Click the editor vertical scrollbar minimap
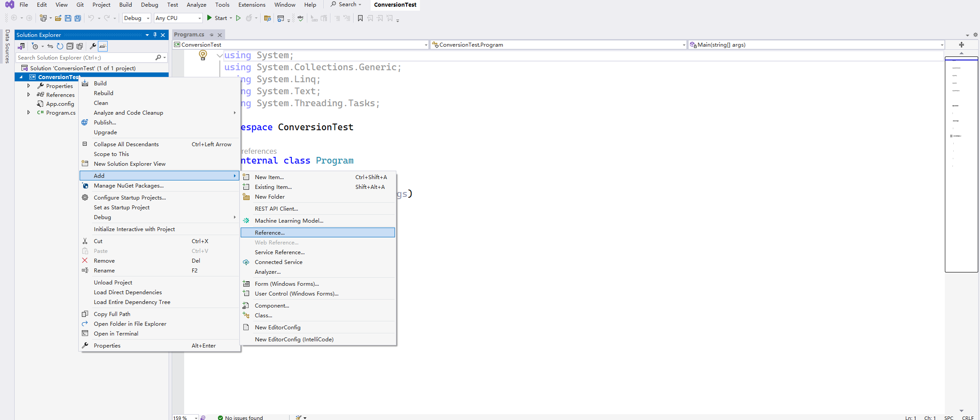Image resolution: width=980 pixels, height=420 pixels. [x=961, y=164]
